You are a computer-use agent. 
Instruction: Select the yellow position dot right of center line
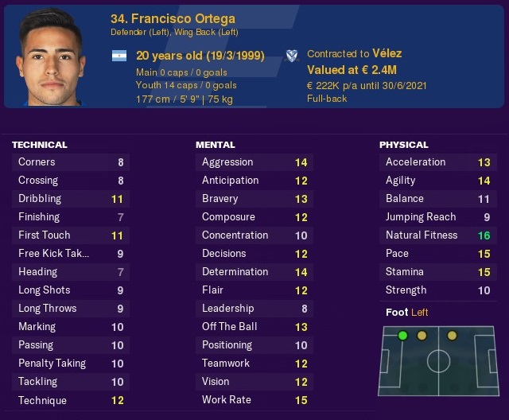(x=452, y=336)
